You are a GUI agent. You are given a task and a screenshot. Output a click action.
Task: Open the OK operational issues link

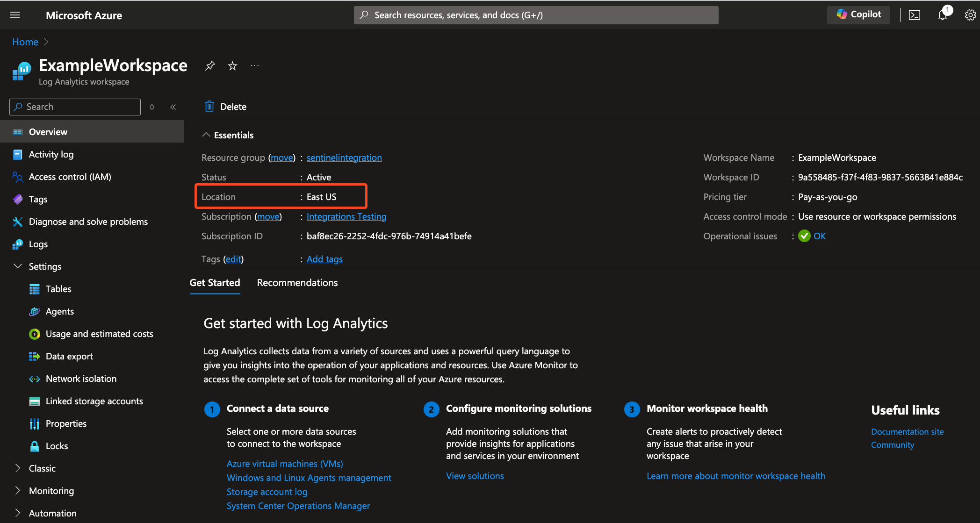(x=820, y=236)
